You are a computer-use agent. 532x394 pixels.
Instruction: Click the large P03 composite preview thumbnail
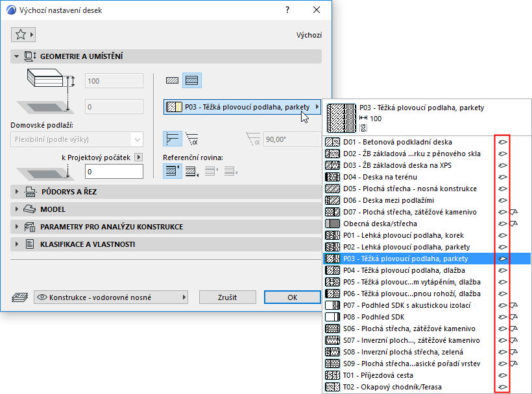pos(341,118)
